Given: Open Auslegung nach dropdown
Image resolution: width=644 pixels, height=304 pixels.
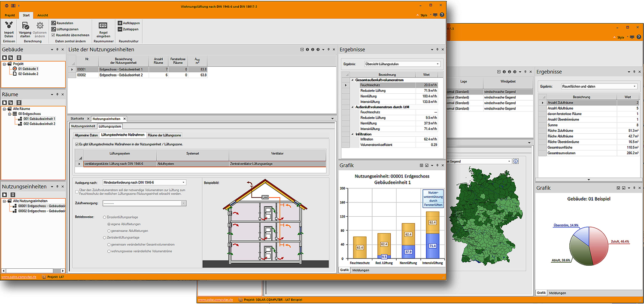Looking at the screenshot, I should 145,182.
